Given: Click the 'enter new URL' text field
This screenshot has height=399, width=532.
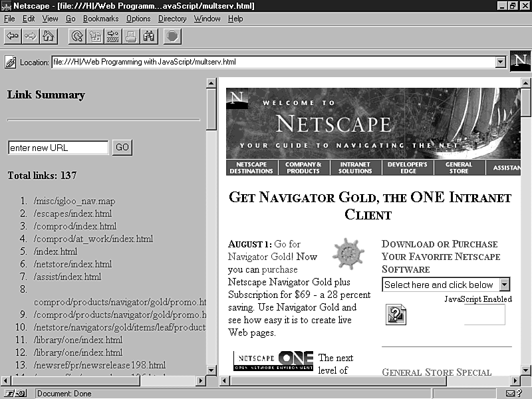Looking at the screenshot, I should (x=58, y=148).
